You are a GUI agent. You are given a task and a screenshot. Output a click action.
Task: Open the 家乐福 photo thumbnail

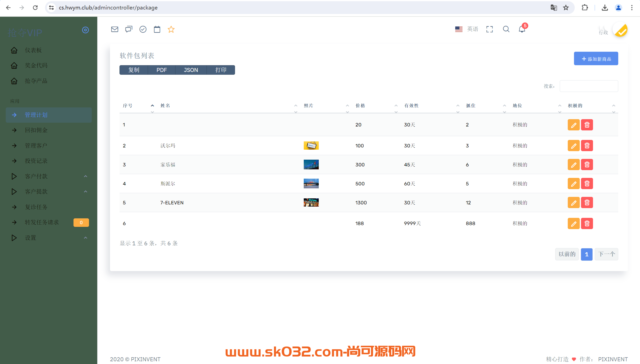[x=311, y=164]
